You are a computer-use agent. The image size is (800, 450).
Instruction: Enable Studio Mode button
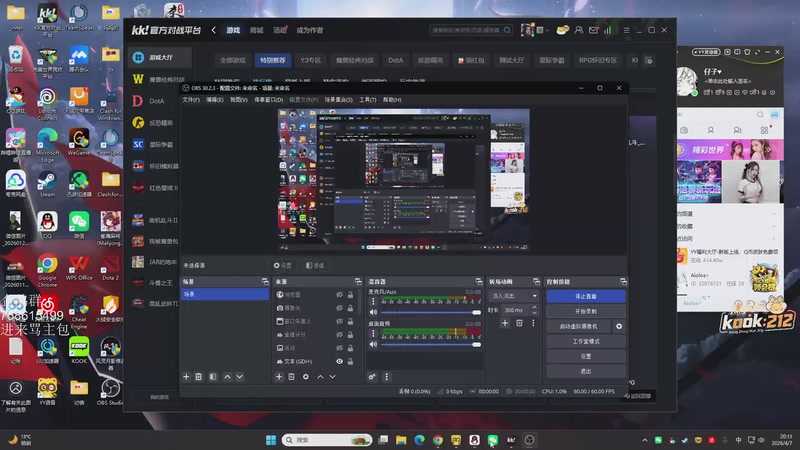point(586,341)
